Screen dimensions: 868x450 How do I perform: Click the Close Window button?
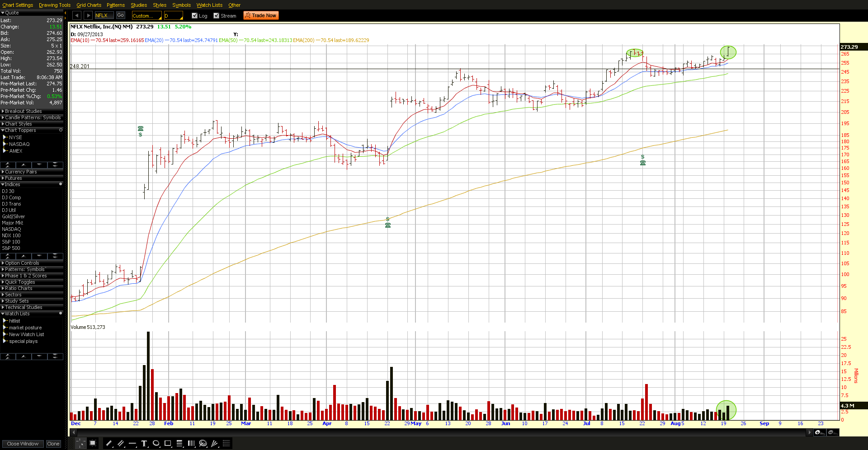pyautogui.click(x=23, y=444)
